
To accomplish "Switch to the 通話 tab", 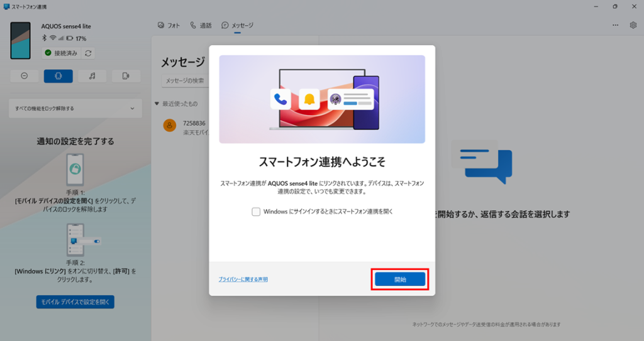I will (201, 25).
